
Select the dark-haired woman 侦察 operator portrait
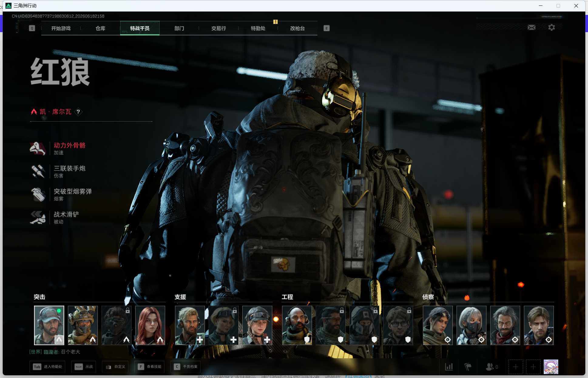click(438, 325)
